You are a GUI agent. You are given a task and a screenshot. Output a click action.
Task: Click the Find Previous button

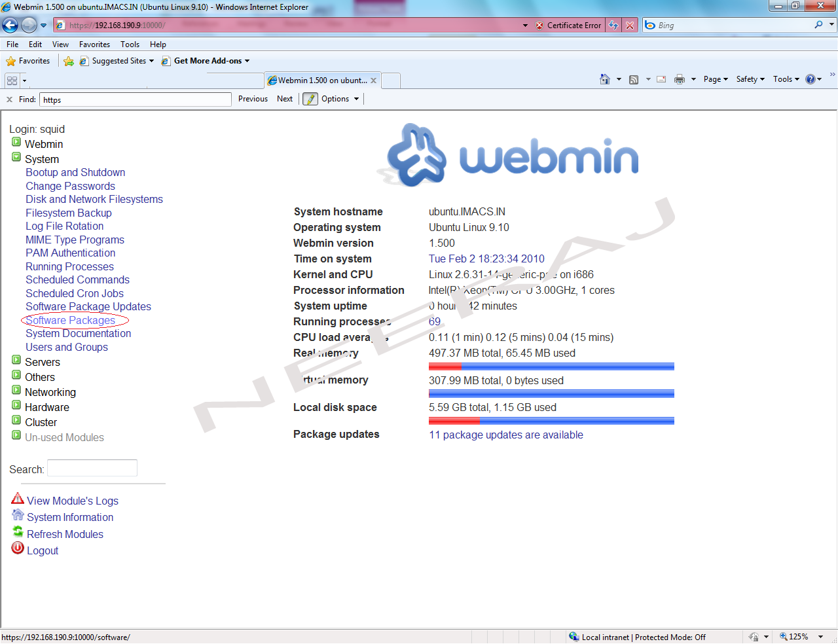253,99
